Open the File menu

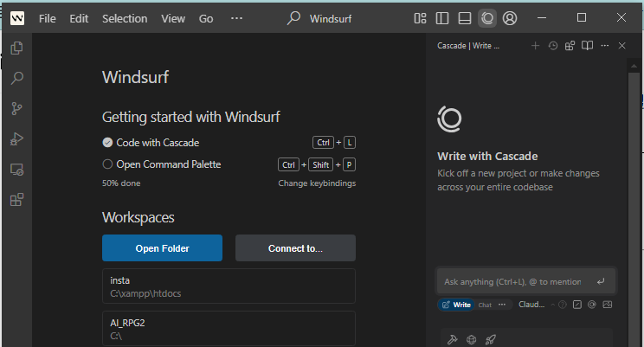(x=48, y=18)
